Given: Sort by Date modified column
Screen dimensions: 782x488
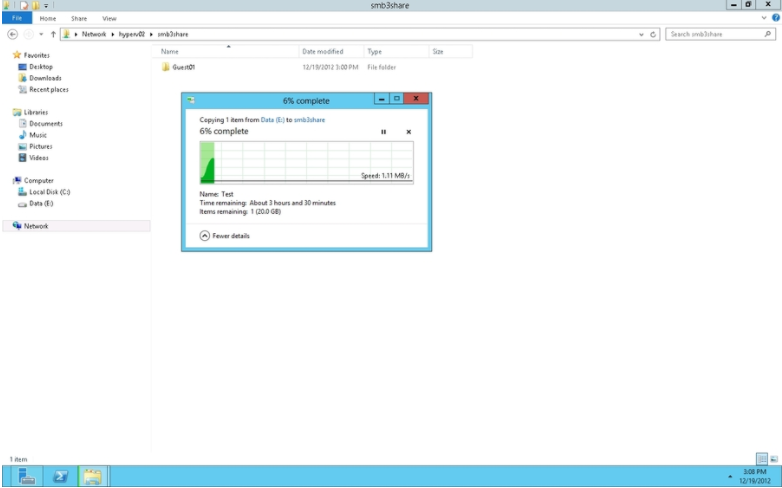Looking at the screenshot, I should coord(331,51).
